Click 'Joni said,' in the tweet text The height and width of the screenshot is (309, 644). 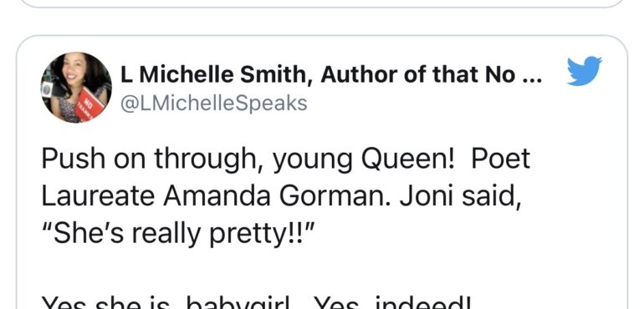click(460, 196)
